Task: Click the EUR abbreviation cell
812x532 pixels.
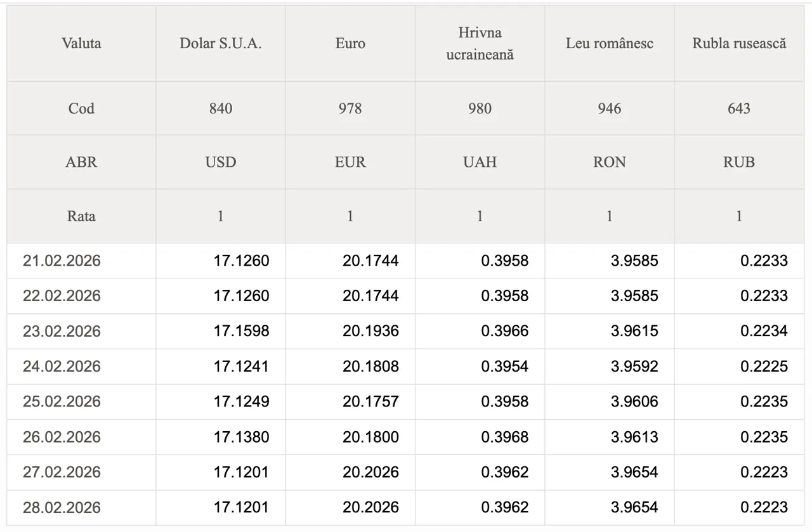Action: tap(350, 162)
